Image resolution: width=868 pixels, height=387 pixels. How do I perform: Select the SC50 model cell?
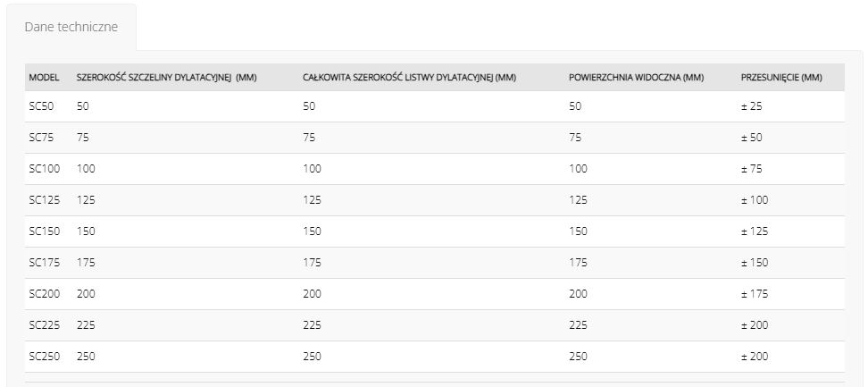pyautogui.click(x=41, y=106)
